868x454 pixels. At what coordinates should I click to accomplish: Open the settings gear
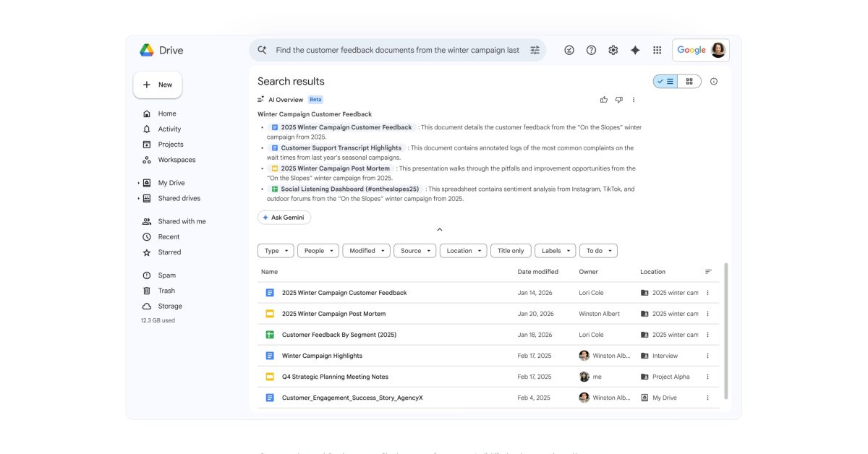[x=613, y=51]
